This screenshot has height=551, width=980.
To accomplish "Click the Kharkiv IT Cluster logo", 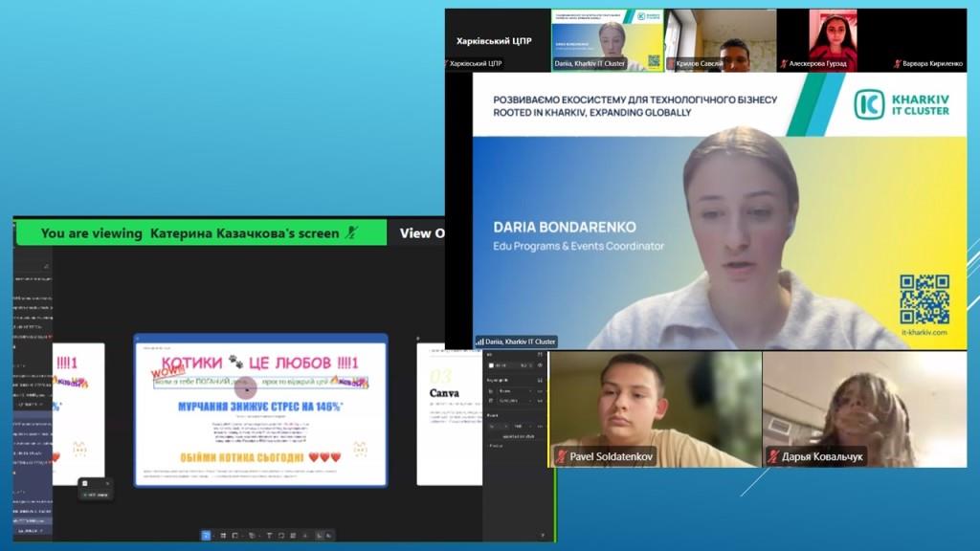I will [x=902, y=104].
